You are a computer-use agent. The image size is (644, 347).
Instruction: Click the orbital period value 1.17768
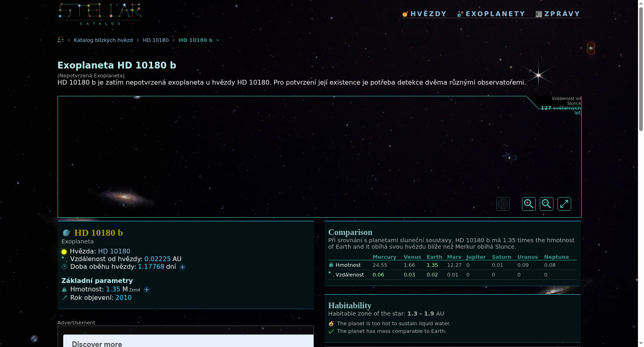[151, 266]
